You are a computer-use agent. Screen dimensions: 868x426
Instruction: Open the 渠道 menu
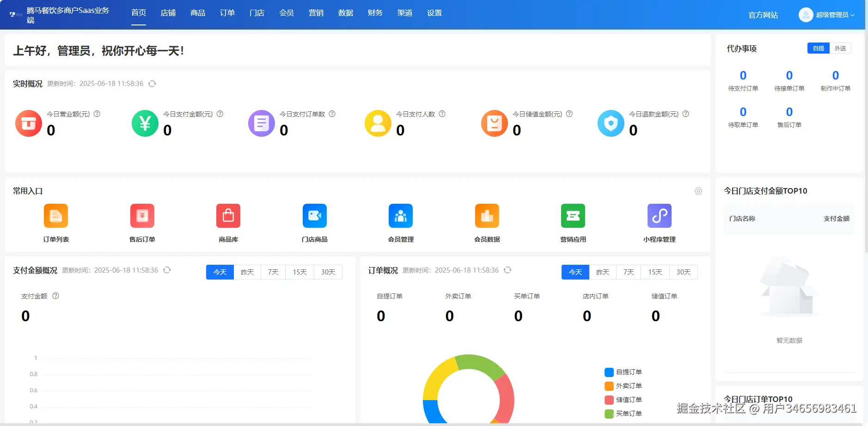(405, 13)
